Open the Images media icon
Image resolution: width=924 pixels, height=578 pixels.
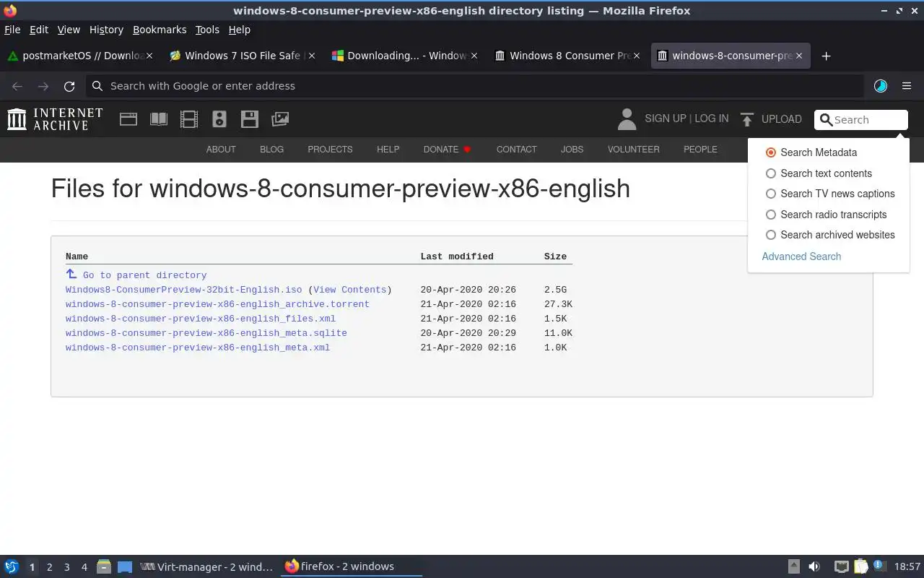click(x=280, y=119)
